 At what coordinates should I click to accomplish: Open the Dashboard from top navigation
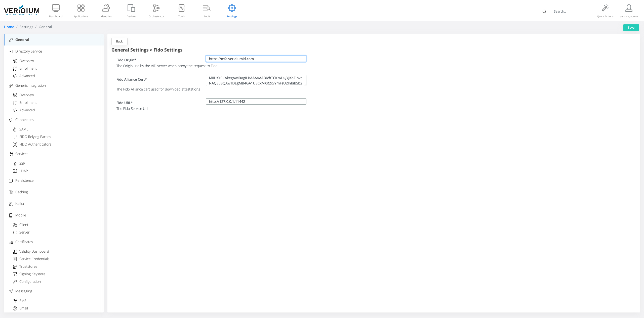(x=56, y=11)
